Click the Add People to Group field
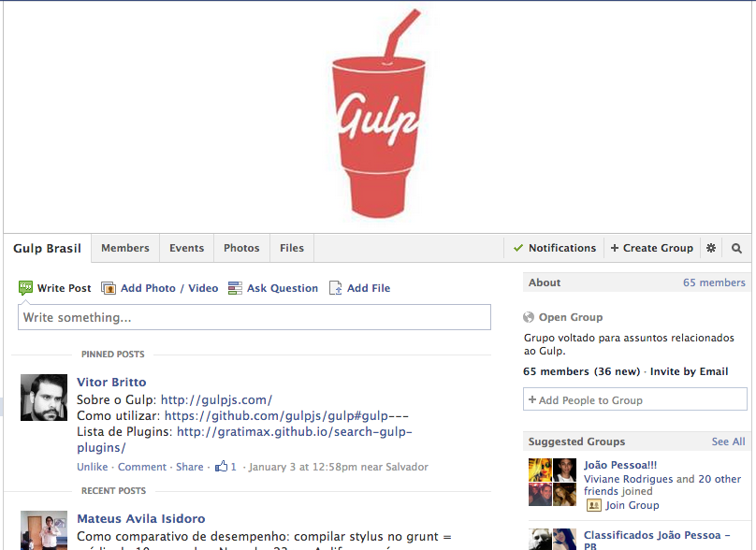Image resolution: width=756 pixels, height=550 pixels. click(x=635, y=399)
